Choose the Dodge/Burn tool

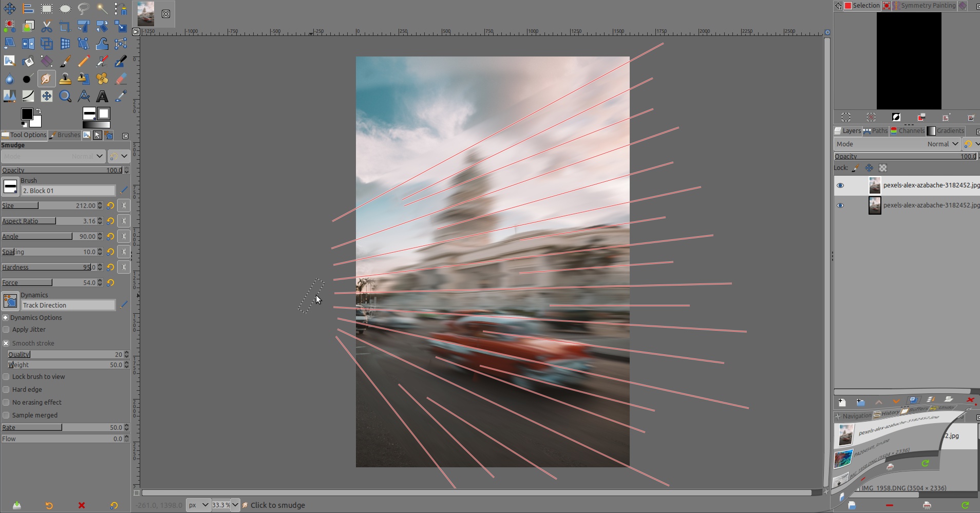click(28, 79)
